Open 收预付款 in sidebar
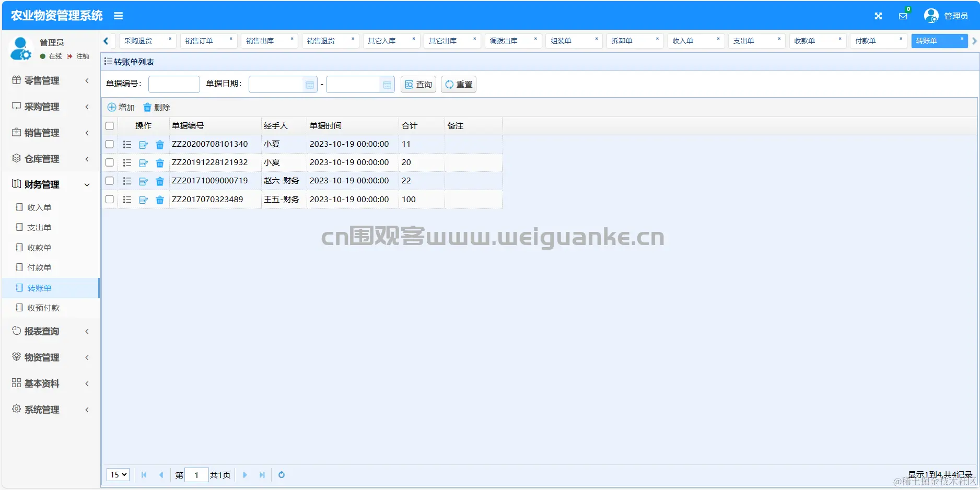The width and height of the screenshot is (980, 490). 51,308
